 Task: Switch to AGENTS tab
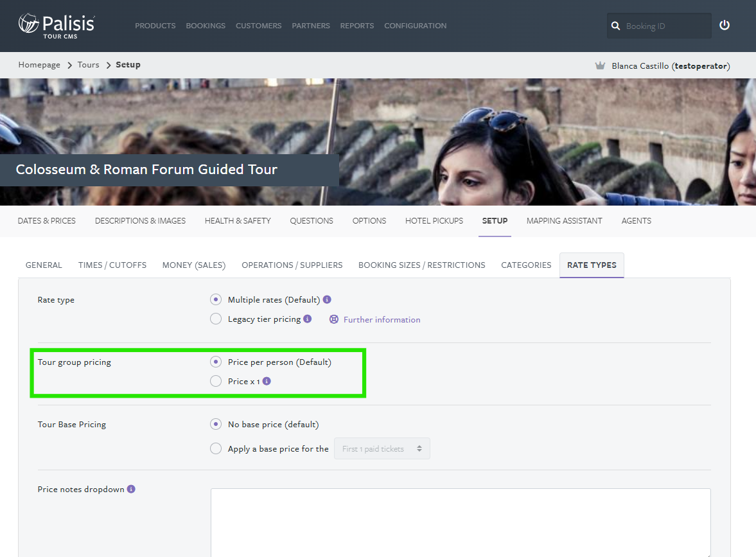click(636, 221)
